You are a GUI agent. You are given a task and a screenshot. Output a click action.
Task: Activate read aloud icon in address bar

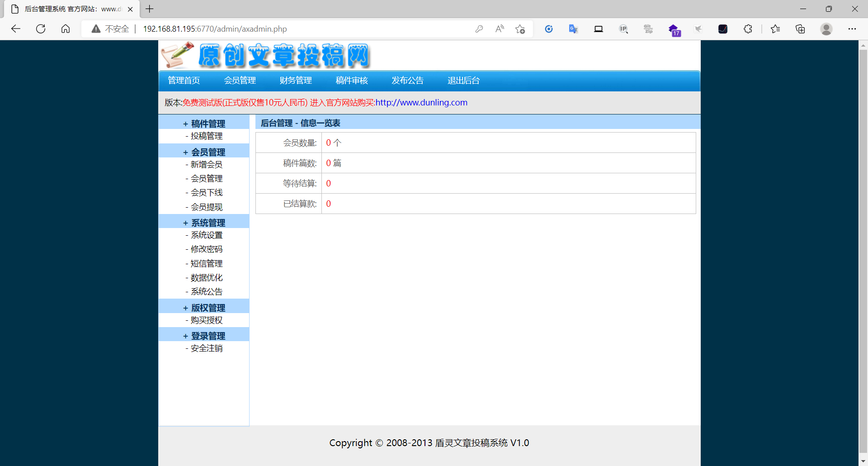[x=500, y=29]
